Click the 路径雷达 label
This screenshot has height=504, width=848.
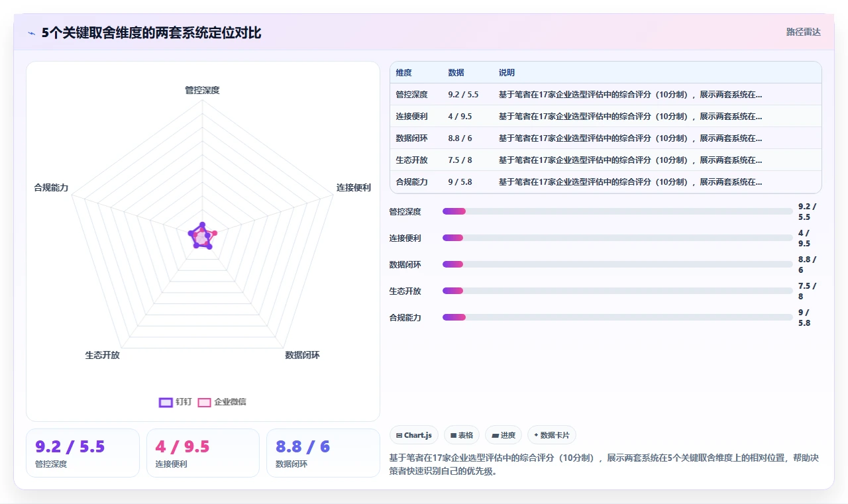click(x=803, y=32)
